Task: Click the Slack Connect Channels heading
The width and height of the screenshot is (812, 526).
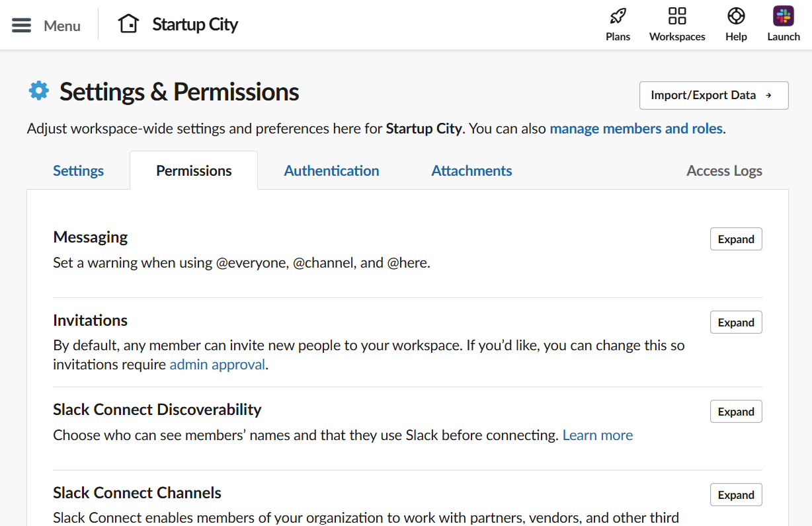Action: 137,492
